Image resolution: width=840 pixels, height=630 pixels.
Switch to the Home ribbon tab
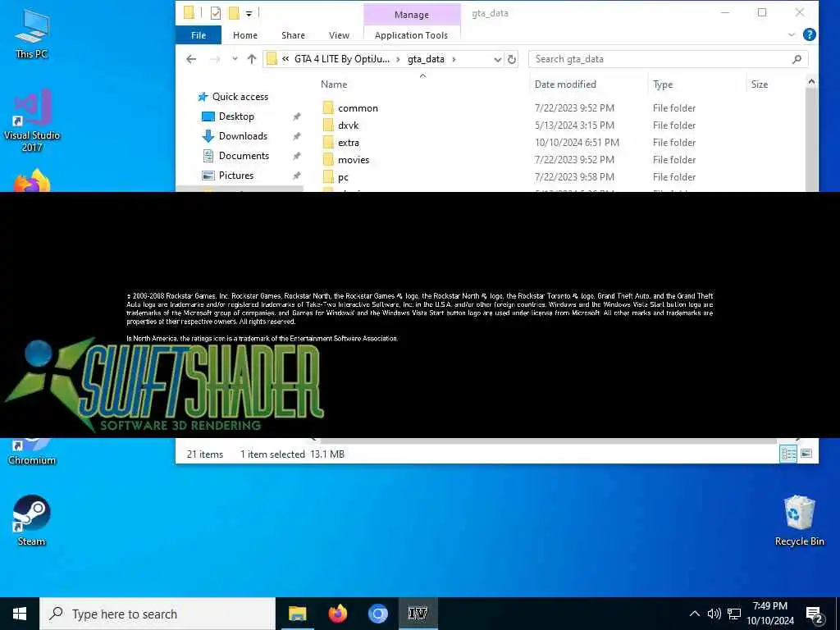point(245,35)
